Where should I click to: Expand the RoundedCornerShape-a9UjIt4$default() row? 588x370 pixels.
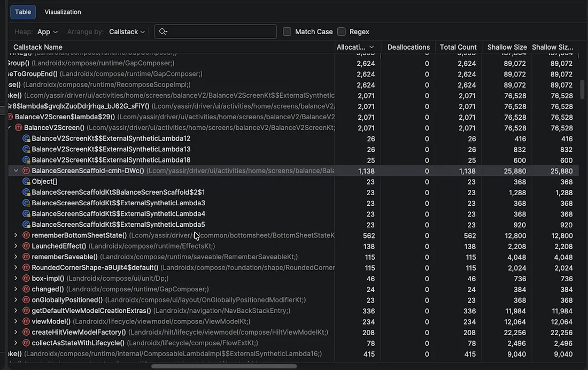16,267
